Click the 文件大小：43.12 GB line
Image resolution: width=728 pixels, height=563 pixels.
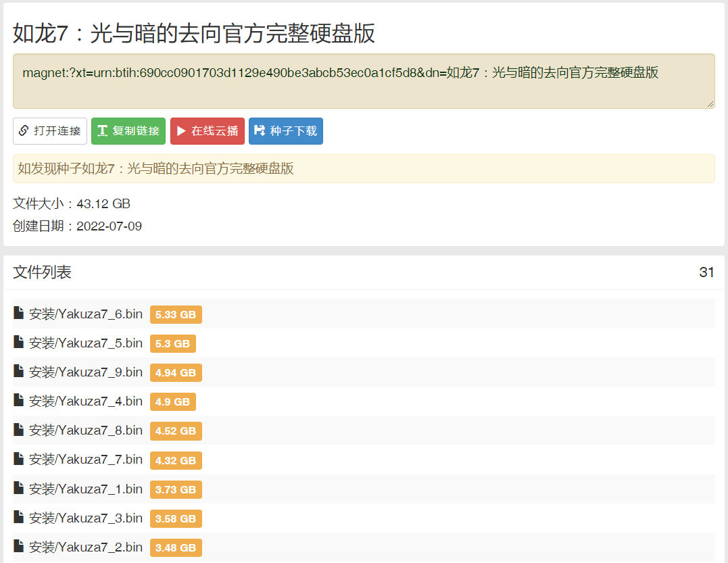point(72,203)
